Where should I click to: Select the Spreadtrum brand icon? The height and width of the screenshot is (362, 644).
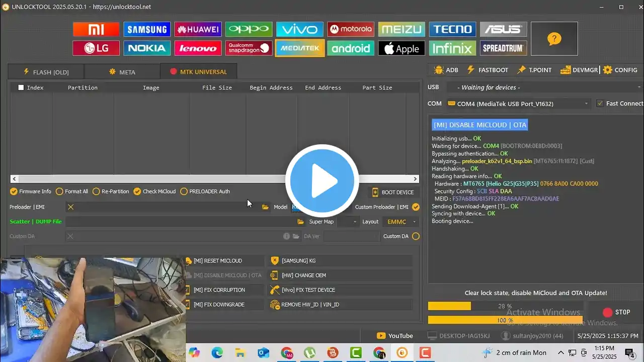(x=503, y=48)
